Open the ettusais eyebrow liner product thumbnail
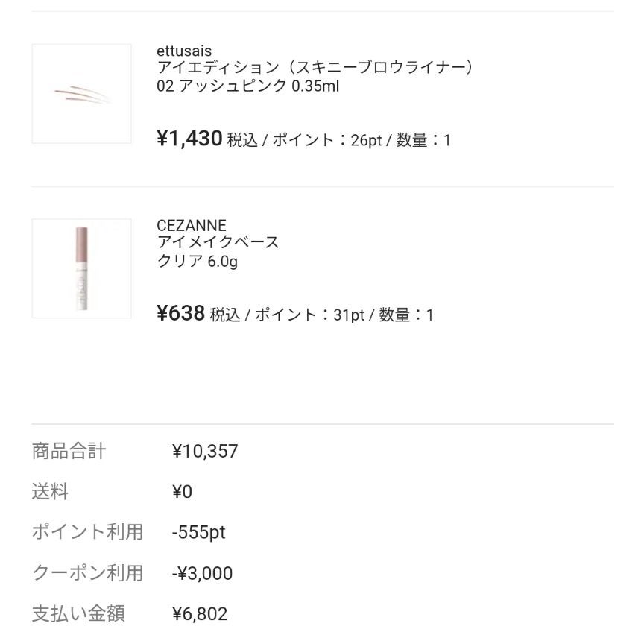 (81, 94)
